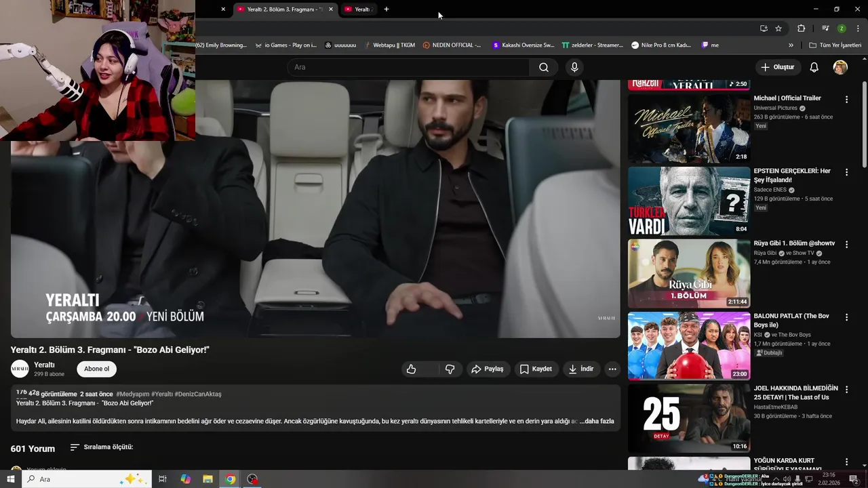The width and height of the screenshot is (868, 488).
Task: Open the Sıralama ölçütü sort dropdown
Action: pos(102,447)
